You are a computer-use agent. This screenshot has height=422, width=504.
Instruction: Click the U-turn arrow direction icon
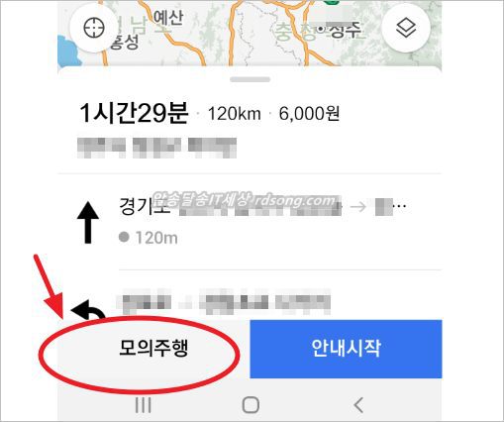click(88, 310)
